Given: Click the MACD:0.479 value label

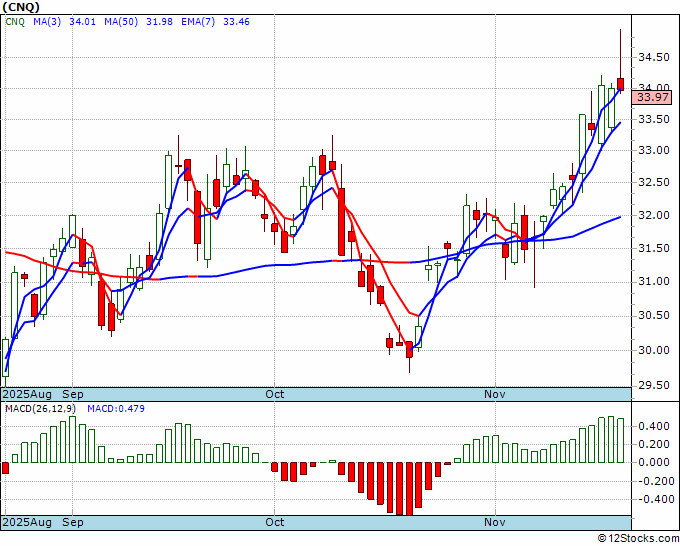Looking at the screenshot, I should [116, 409].
